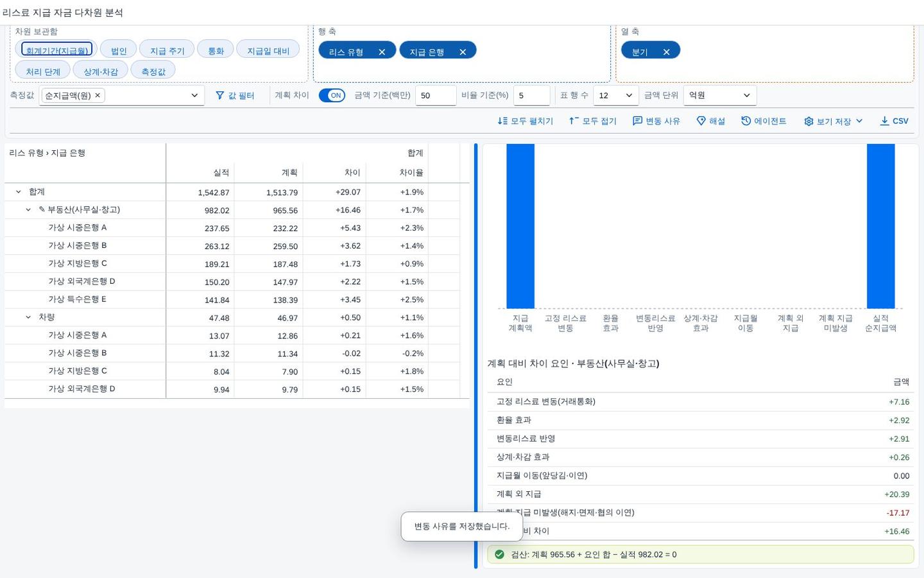Viewport: 924px width, 578px height.
Task: Select the 상계·차감 dimension chip
Action: [101, 71]
